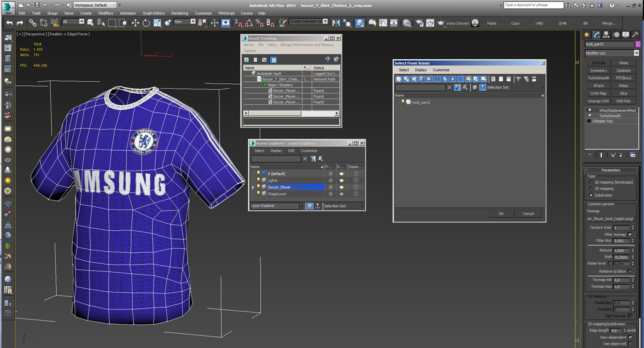Open the Utilities hammer panel tab

tap(635, 35)
